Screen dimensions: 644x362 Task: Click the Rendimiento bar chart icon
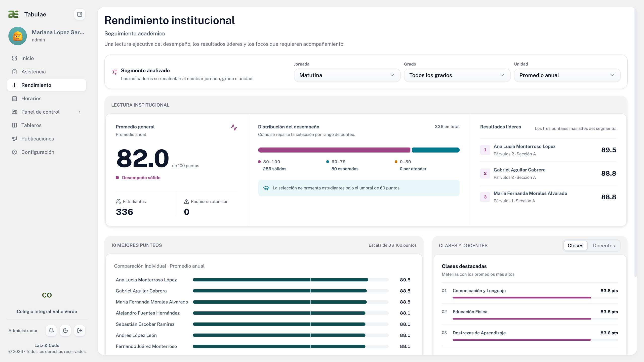tap(15, 85)
